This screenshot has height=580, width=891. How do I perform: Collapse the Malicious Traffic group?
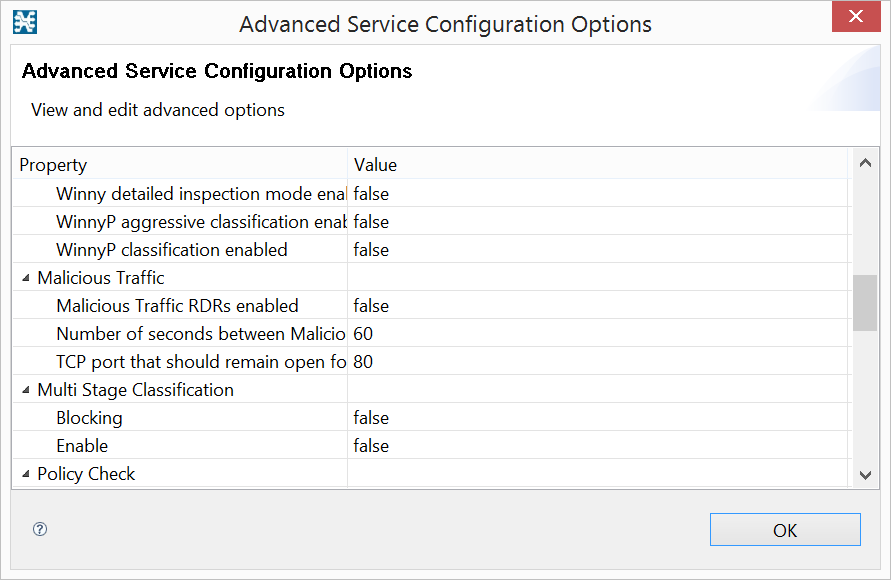point(26,278)
